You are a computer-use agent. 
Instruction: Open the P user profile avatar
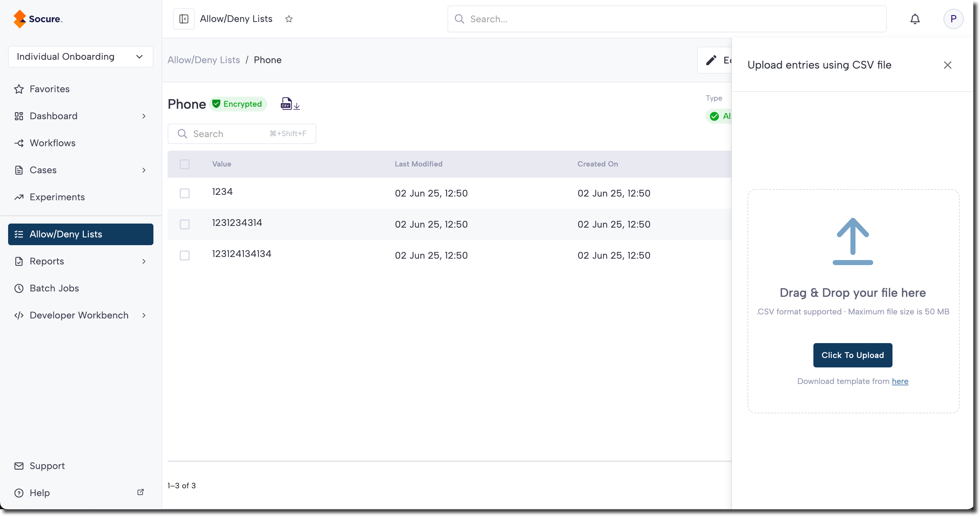point(953,19)
